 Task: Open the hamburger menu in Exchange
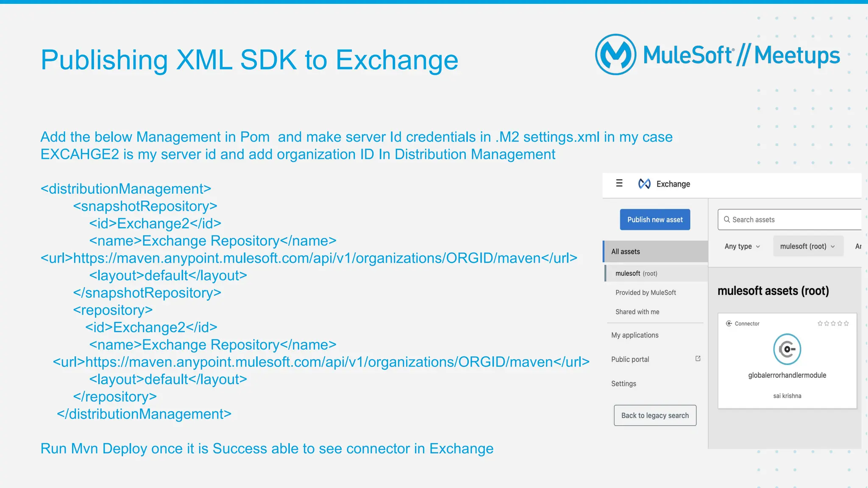pyautogui.click(x=619, y=183)
